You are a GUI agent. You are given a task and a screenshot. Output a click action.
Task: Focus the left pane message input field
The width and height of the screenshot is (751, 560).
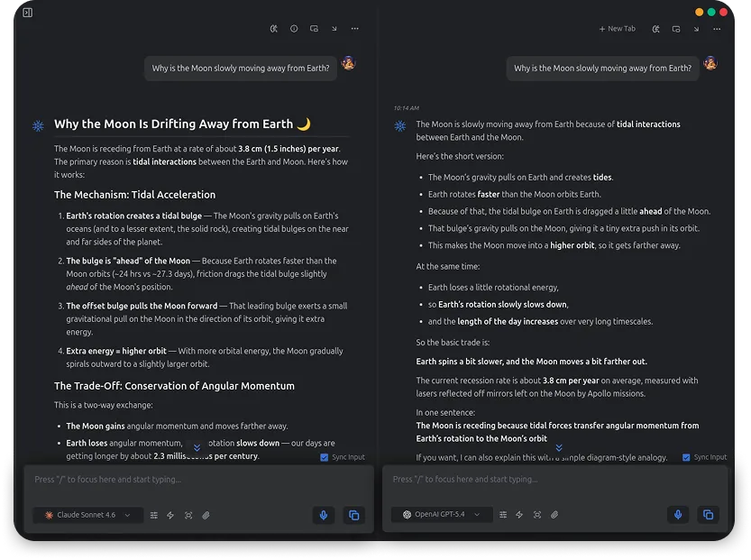198,480
